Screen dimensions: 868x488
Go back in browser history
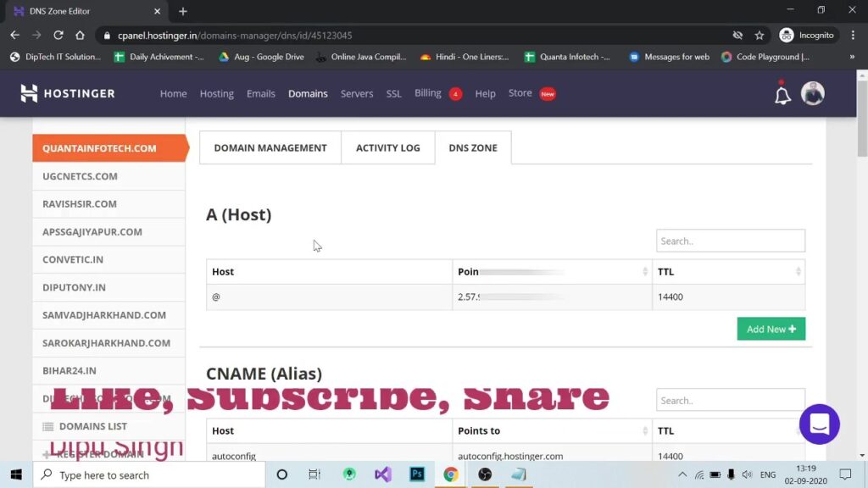[x=15, y=36]
